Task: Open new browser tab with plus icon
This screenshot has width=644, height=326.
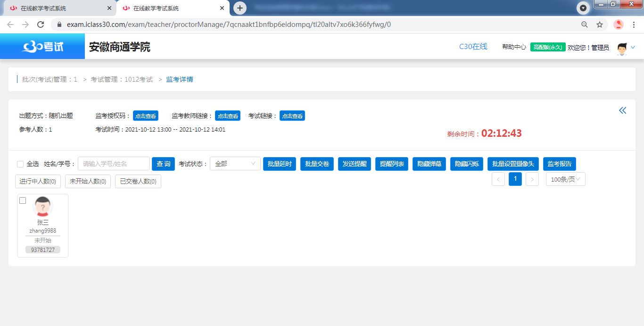Action: click(x=240, y=8)
